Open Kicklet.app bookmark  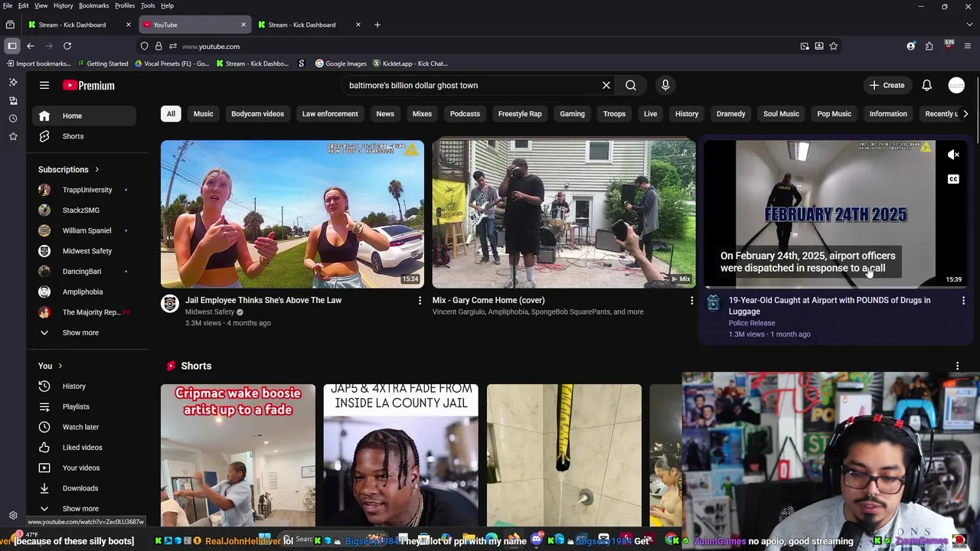click(410, 64)
